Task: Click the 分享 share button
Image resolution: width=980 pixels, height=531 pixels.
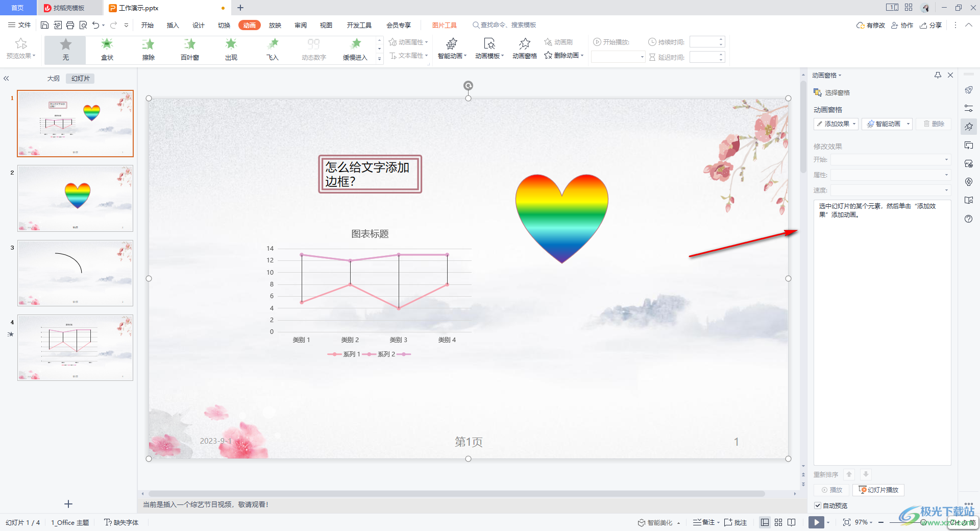Action: coord(930,25)
